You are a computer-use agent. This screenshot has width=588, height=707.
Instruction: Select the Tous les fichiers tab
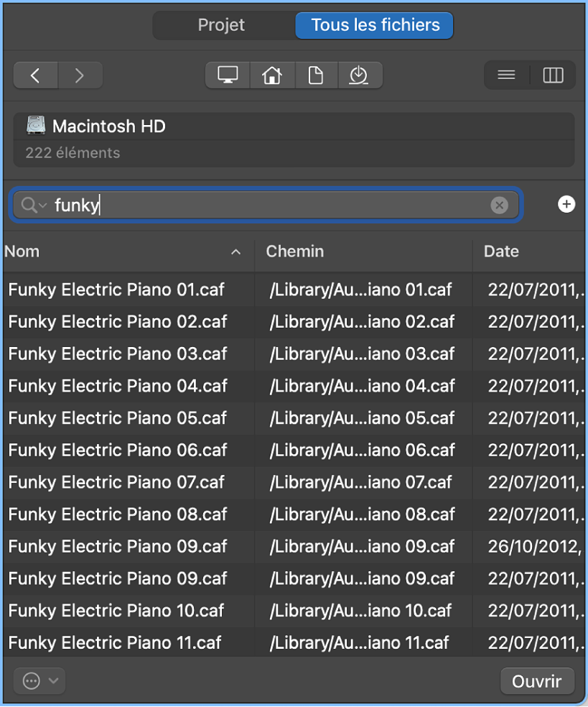point(375,25)
